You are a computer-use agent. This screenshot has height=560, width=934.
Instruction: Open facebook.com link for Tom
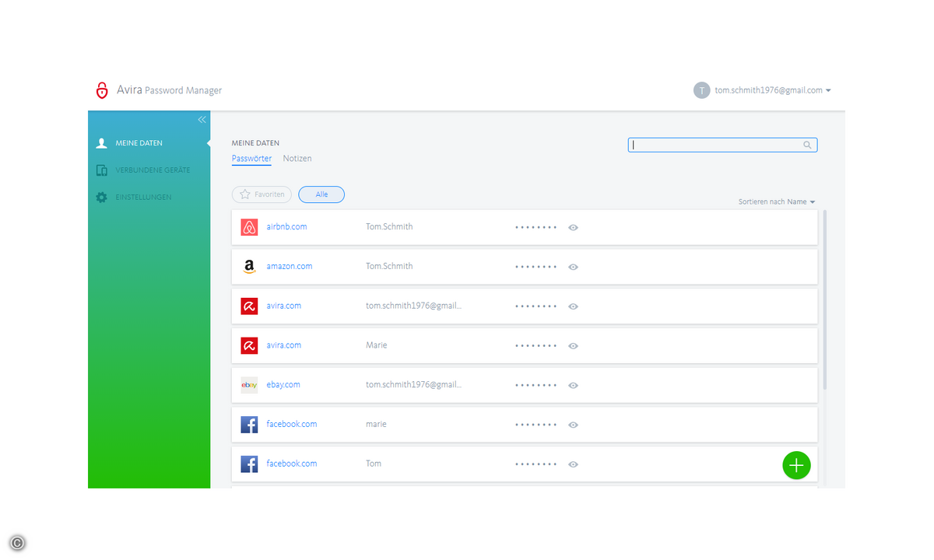click(292, 463)
